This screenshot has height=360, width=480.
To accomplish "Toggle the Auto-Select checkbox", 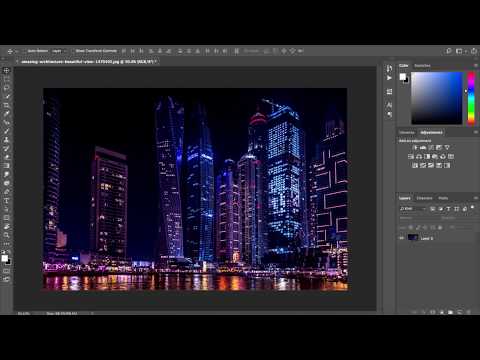I will [x=25, y=51].
